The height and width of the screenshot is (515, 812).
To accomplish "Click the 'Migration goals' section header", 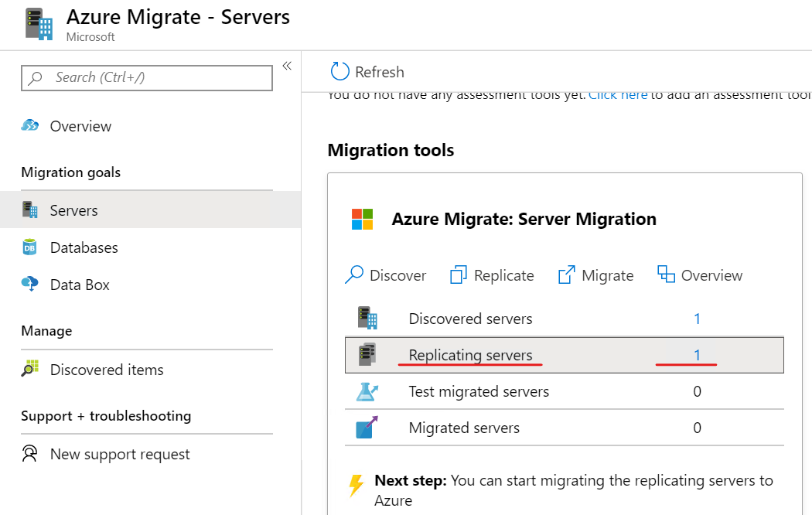I will tap(71, 172).
